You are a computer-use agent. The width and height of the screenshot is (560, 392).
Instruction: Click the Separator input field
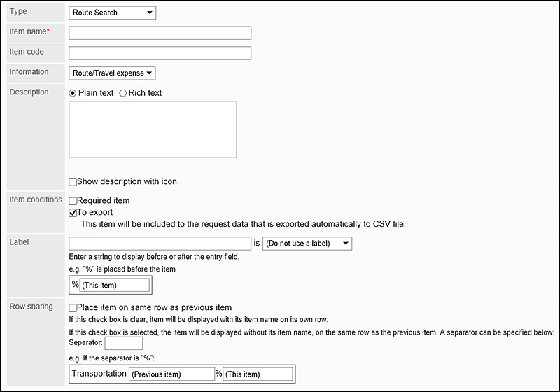[124, 343]
